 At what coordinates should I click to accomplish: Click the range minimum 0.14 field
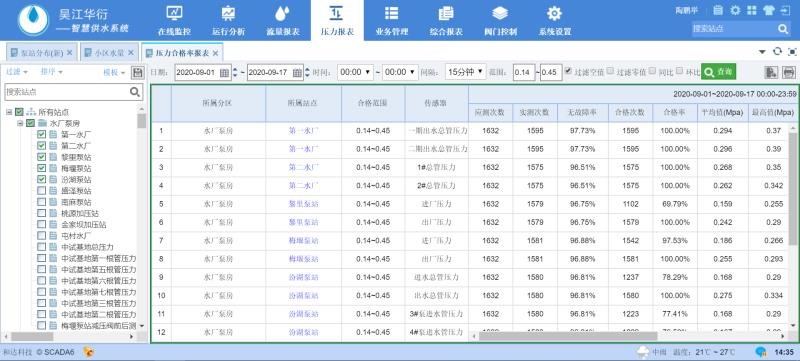[523, 72]
